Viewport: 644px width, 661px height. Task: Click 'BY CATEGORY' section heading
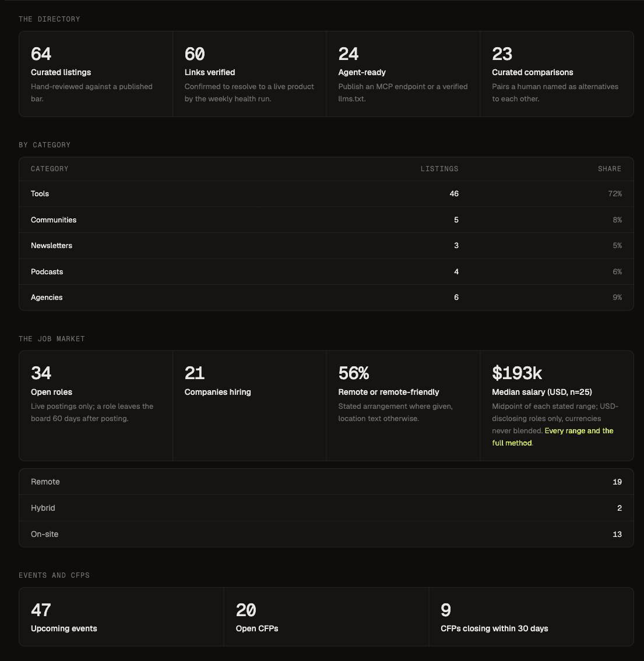click(44, 145)
